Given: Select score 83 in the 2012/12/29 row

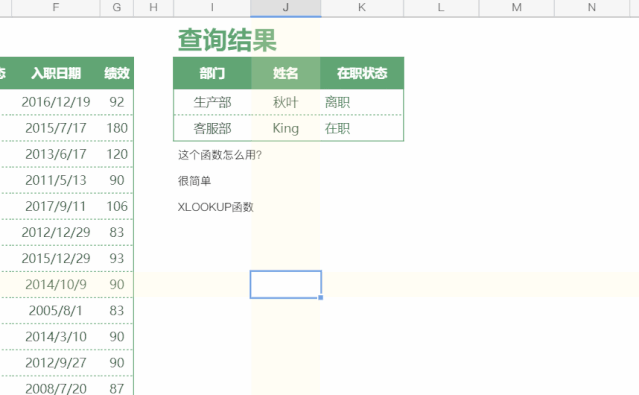Looking at the screenshot, I should point(117,232).
